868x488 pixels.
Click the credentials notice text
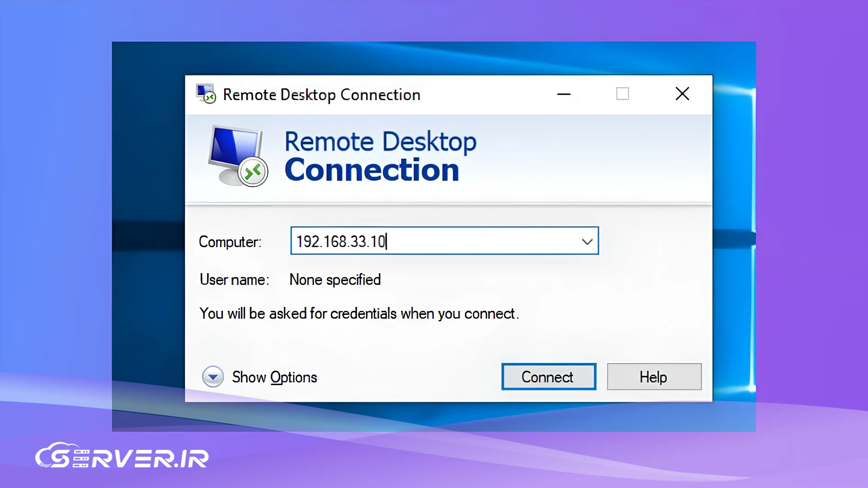coord(359,313)
